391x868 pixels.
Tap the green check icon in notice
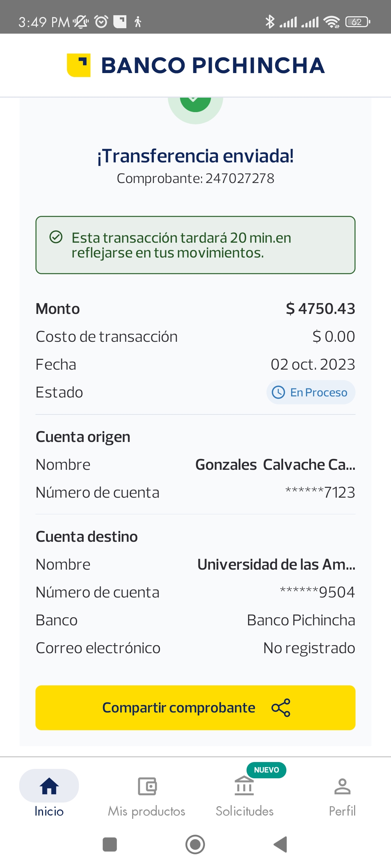56,237
